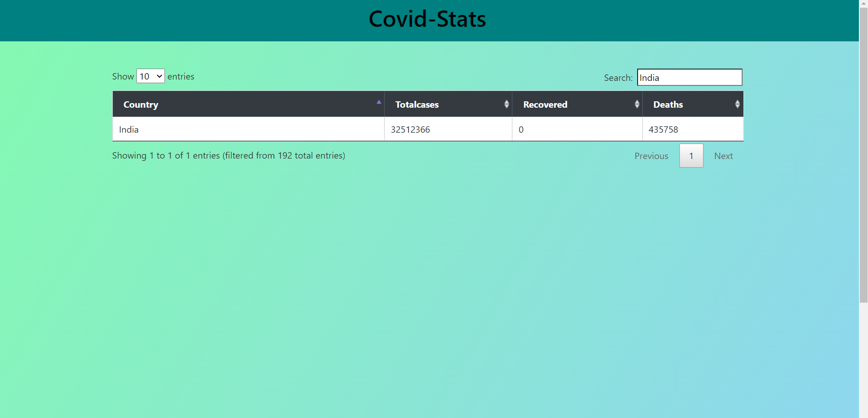The height and width of the screenshot is (418, 868).
Task: Toggle Country sort direction via the ascending arrow
Action: click(379, 102)
